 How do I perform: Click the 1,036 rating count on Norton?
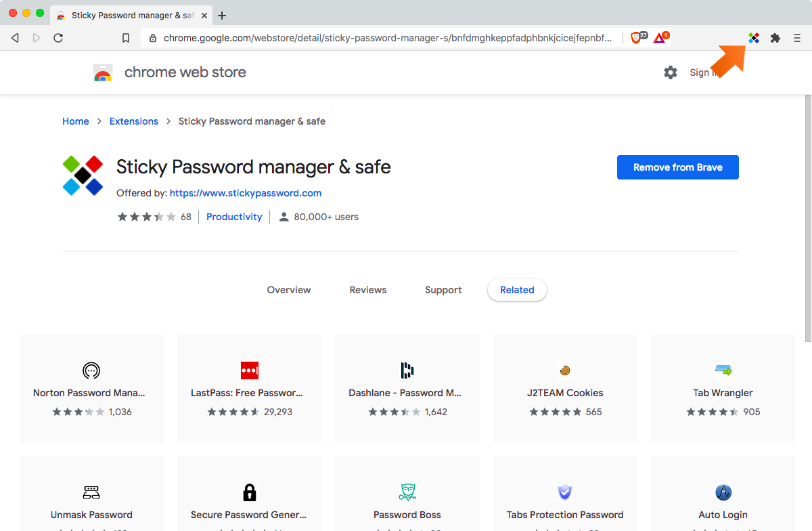click(x=120, y=412)
